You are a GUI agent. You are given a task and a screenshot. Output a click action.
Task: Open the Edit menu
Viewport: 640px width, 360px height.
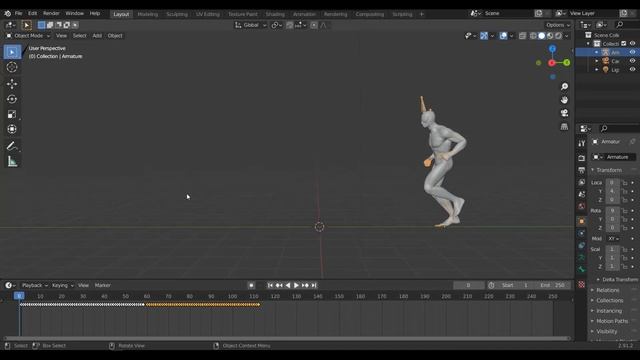[x=32, y=13]
